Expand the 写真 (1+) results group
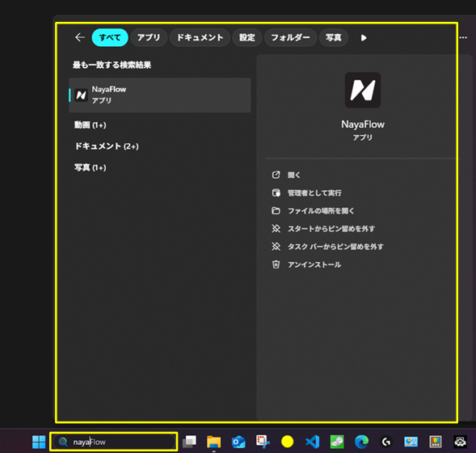The image size is (476, 453). [x=91, y=167]
